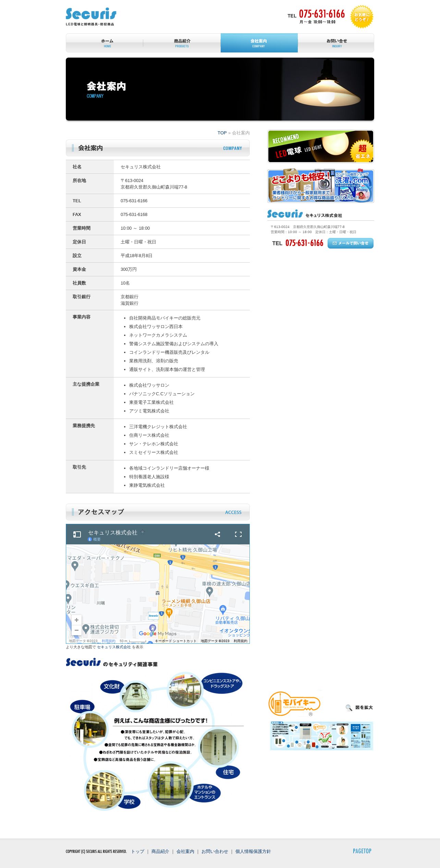Viewport: 440px width, 868px height.
Task: Click the 概要 info icon on the map header
Action: click(90, 539)
